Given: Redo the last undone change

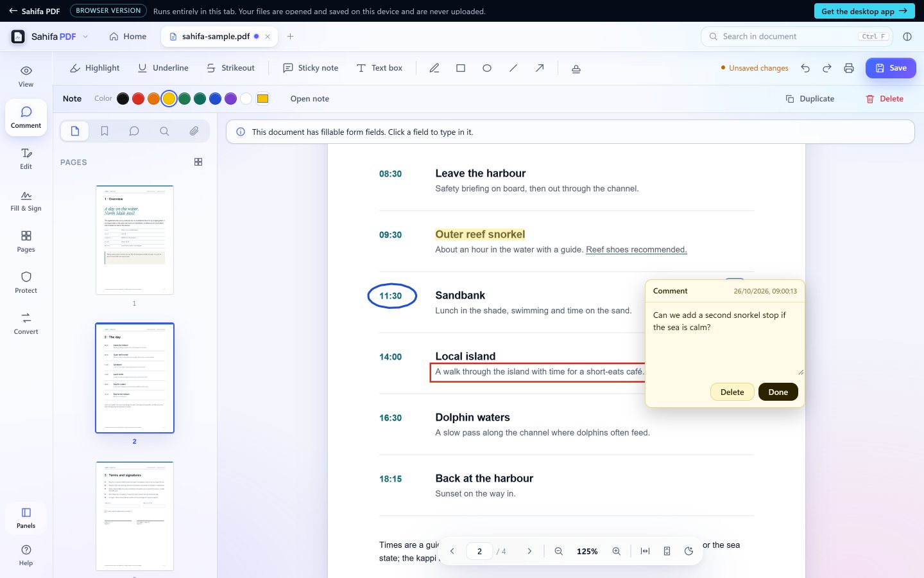Looking at the screenshot, I should tap(827, 68).
